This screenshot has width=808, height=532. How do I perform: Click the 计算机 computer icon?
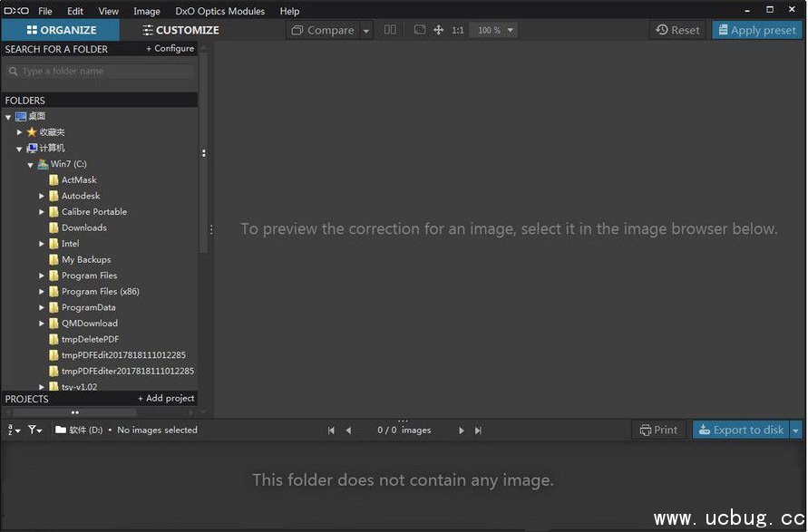click(x=32, y=149)
